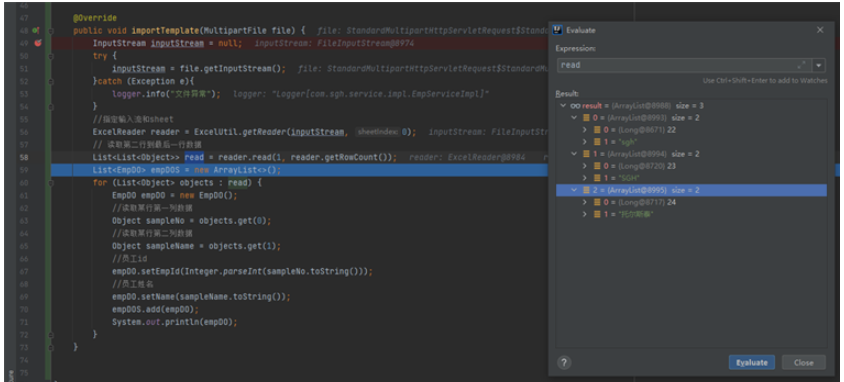
Task: Click the watch glasses icon beside result
Action: coord(575,105)
